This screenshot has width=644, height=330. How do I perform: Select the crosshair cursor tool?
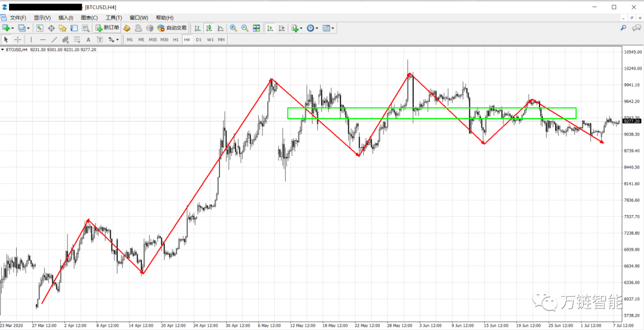coord(18,39)
